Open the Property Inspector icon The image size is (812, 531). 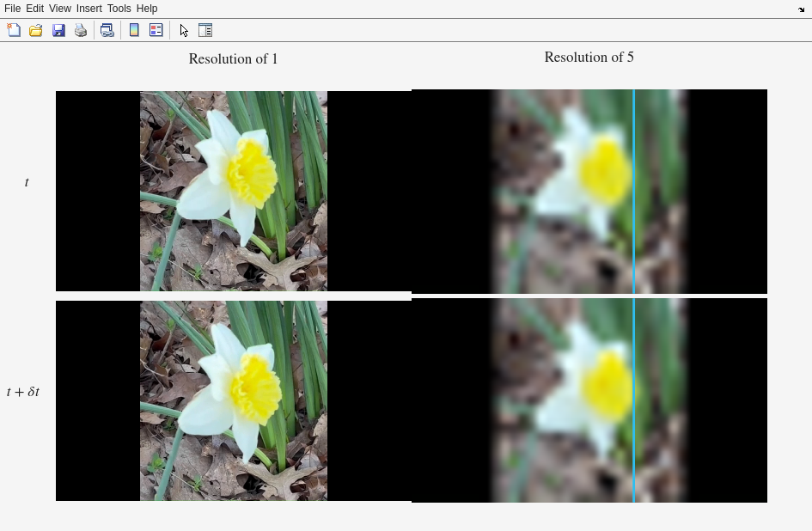click(x=205, y=30)
